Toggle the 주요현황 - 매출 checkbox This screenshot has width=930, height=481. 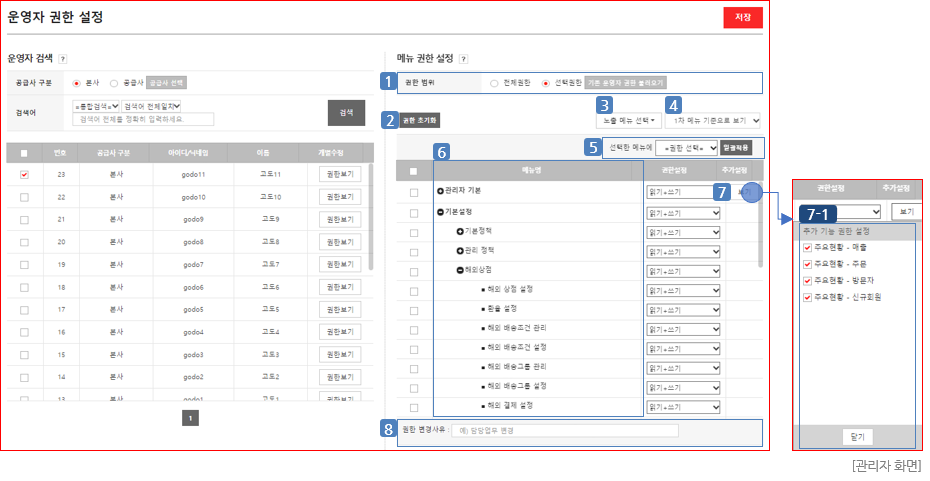pos(808,246)
